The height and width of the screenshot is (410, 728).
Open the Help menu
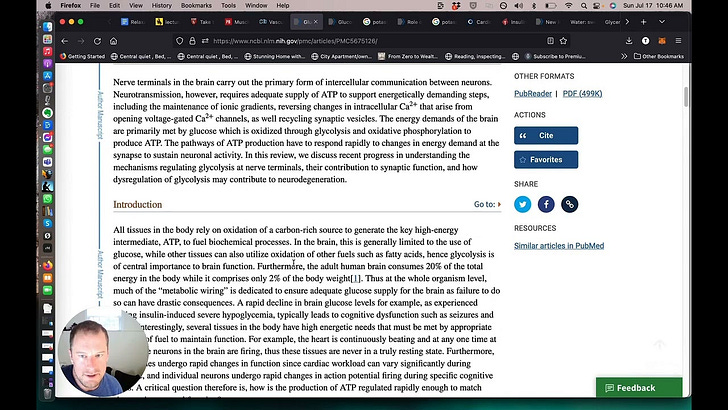pos(283,6)
